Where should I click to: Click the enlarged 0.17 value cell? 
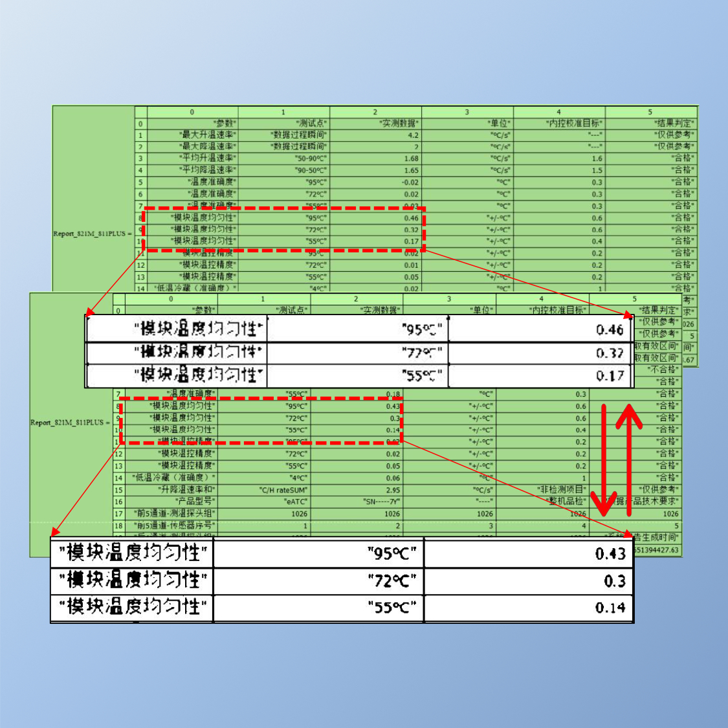tap(540, 375)
